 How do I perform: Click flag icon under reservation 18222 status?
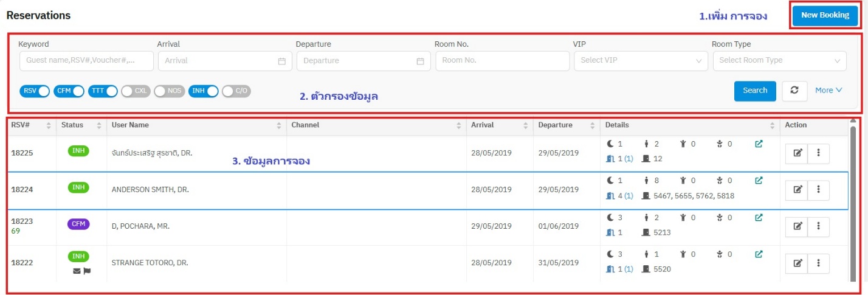tap(87, 271)
